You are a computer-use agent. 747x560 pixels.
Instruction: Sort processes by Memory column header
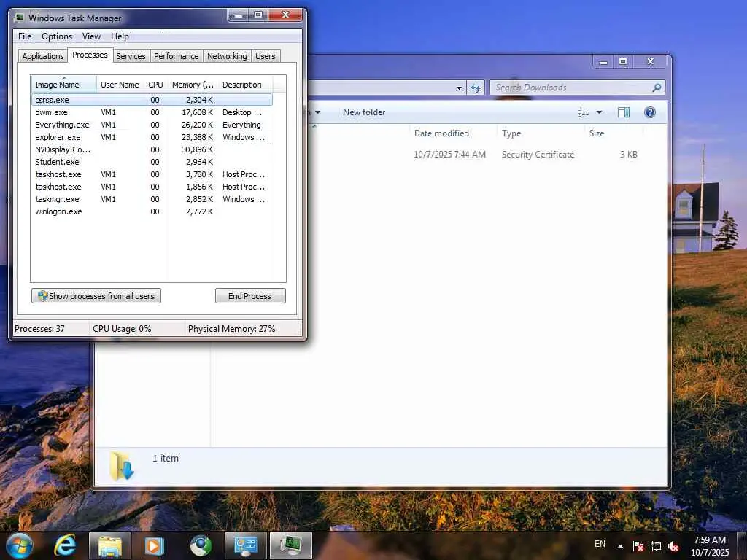[193, 85]
